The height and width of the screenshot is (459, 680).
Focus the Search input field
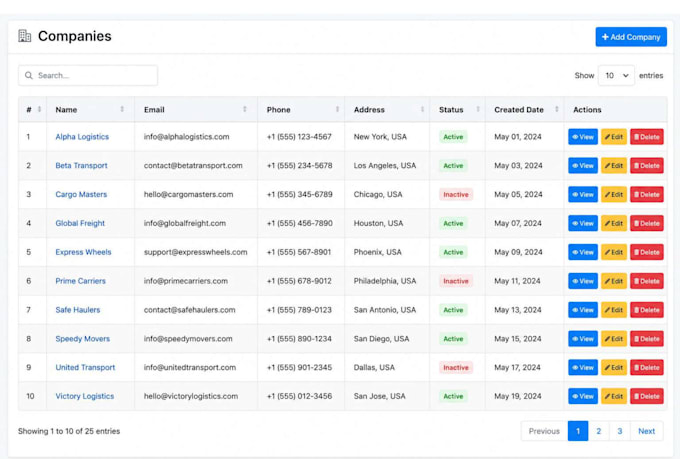88,75
